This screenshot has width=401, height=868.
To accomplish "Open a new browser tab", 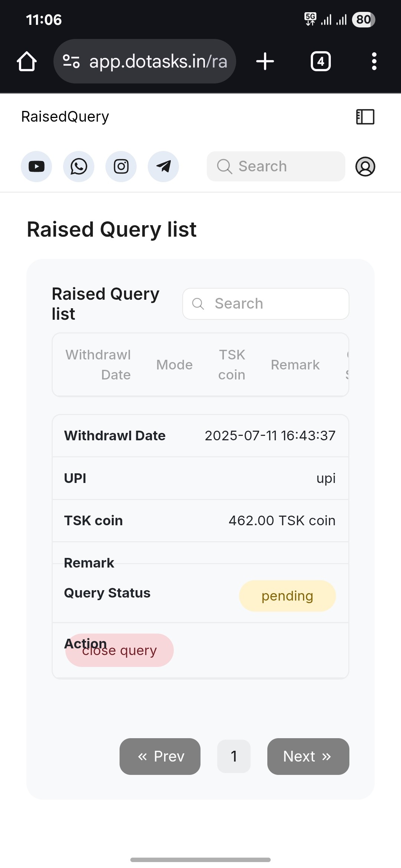I will (265, 61).
